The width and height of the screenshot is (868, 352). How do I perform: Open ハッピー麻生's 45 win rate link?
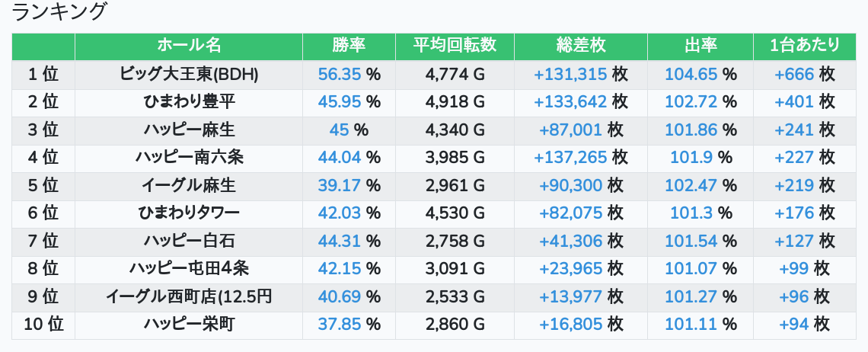click(x=339, y=130)
